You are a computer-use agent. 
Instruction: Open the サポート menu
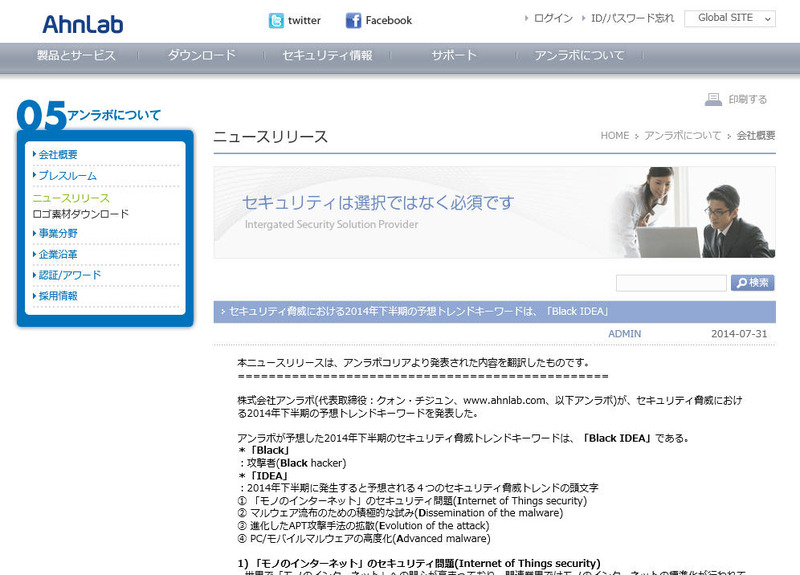454,56
